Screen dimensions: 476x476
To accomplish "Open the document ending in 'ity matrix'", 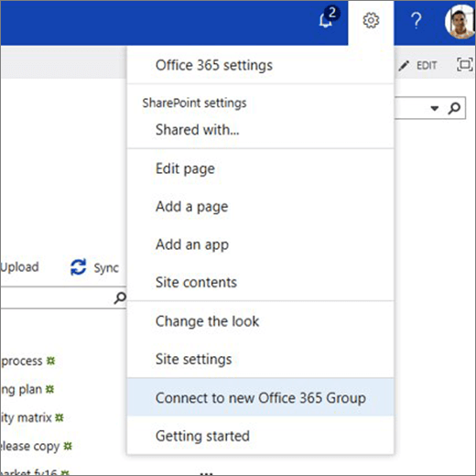I will pos(27,417).
